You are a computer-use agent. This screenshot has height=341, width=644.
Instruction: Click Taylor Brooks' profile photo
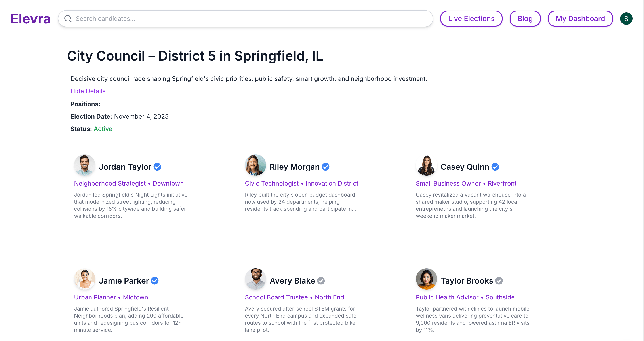click(x=426, y=279)
